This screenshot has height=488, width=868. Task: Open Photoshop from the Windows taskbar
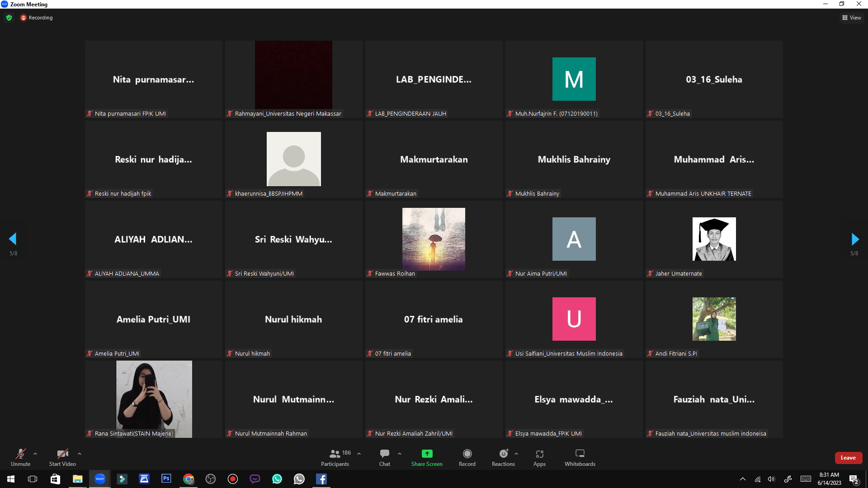166,479
